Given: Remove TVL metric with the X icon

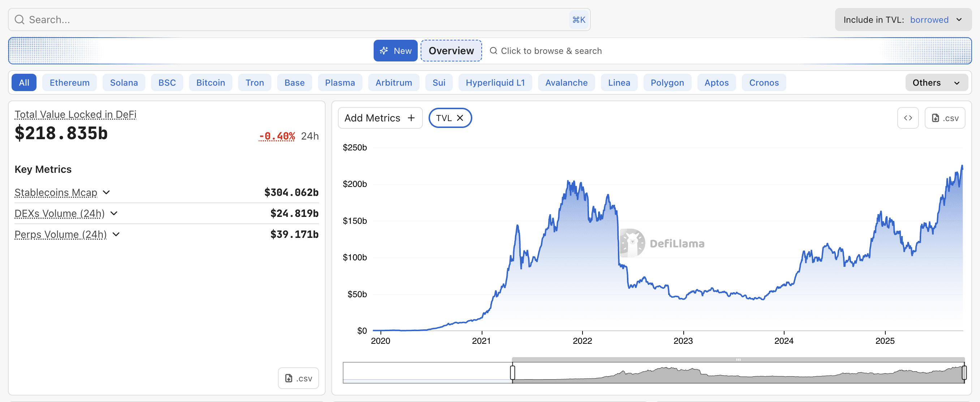Looking at the screenshot, I should [x=460, y=118].
